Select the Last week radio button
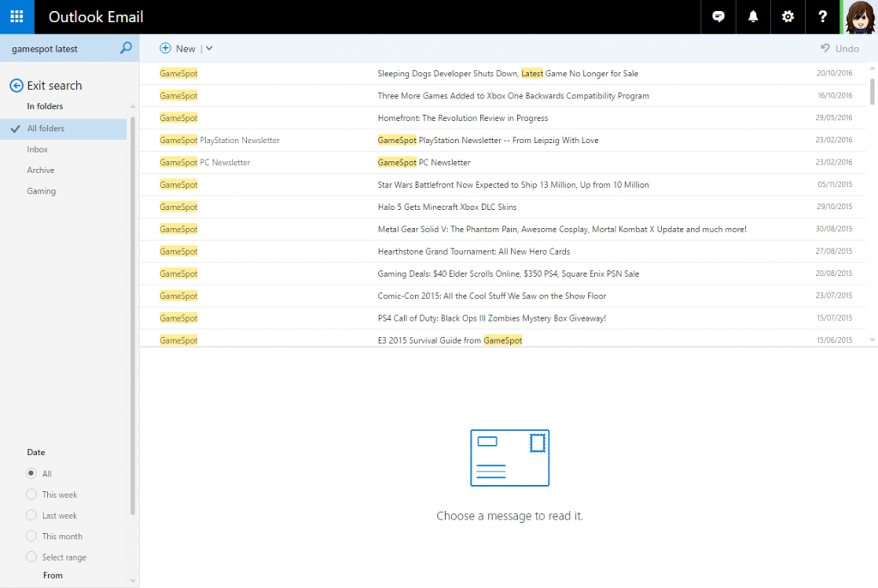This screenshot has width=878, height=588. pyautogui.click(x=32, y=514)
